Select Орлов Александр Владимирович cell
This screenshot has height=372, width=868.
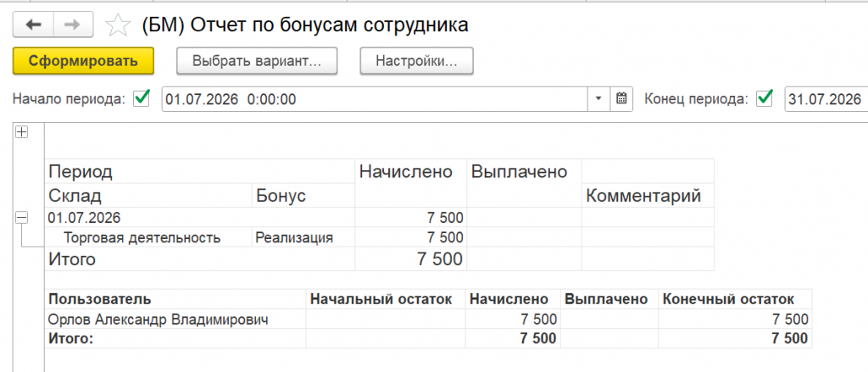point(175,319)
